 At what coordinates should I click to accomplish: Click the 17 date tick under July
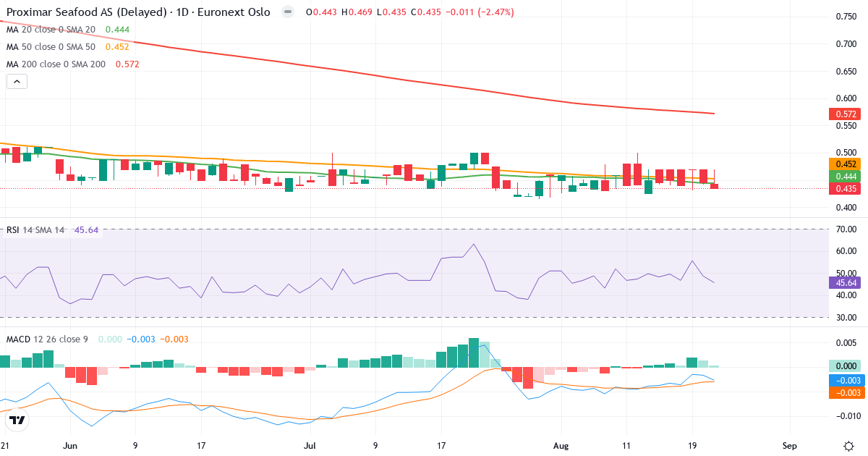pyautogui.click(x=441, y=446)
